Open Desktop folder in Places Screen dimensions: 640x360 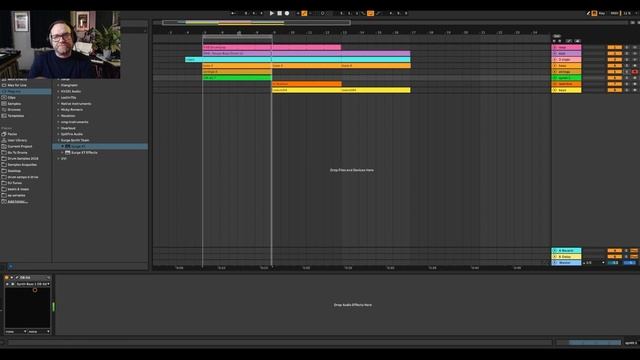14,171
